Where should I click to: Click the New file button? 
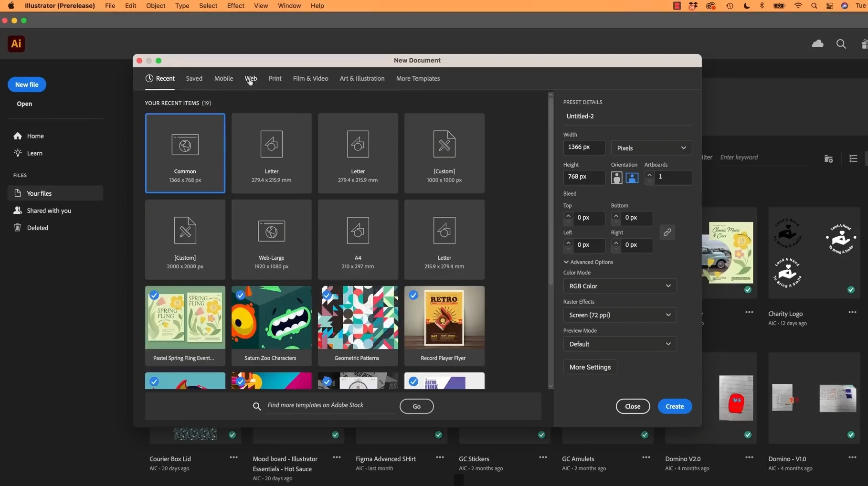(x=27, y=85)
